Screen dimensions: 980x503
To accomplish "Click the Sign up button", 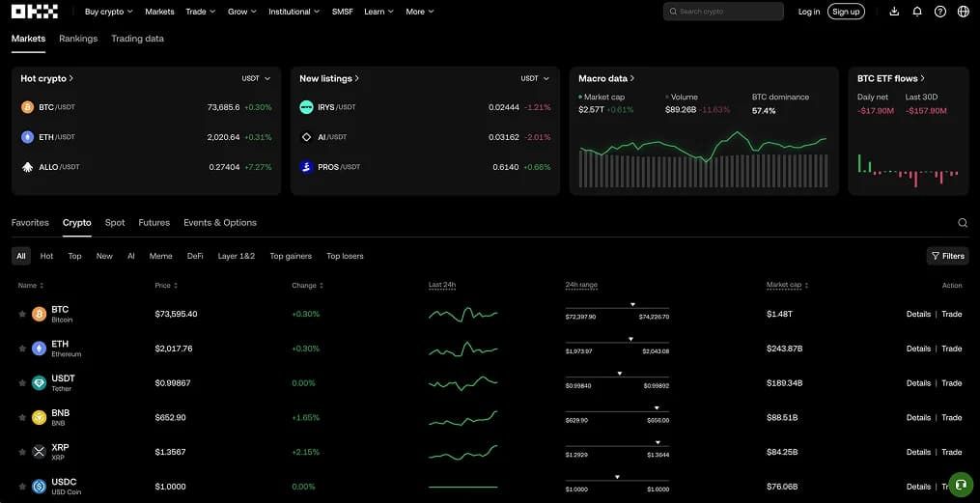I will [x=846, y=12].
